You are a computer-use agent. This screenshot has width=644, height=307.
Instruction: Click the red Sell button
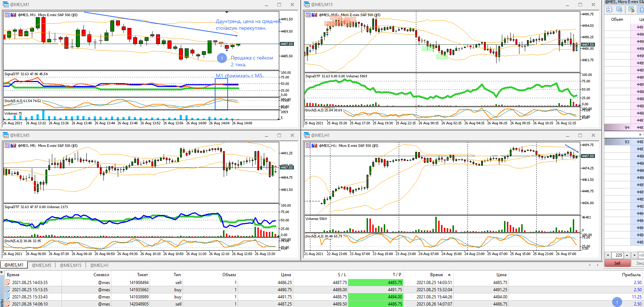pos(618,263)
